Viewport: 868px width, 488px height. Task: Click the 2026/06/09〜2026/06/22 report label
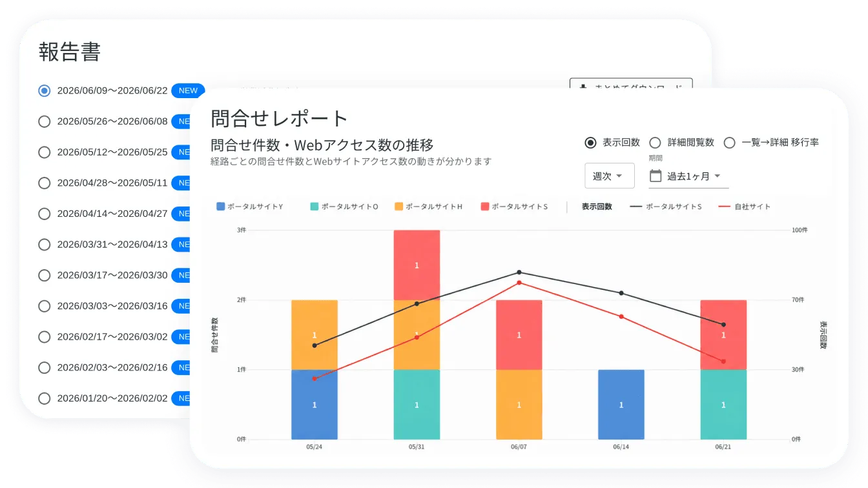pos(112,90)
